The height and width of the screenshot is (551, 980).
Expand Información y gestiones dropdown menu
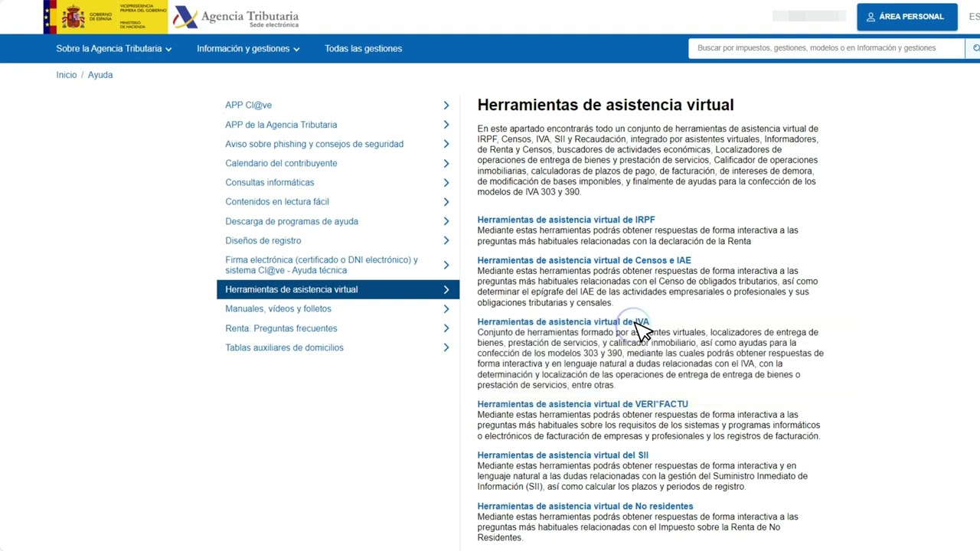click(x=248, y=48)
